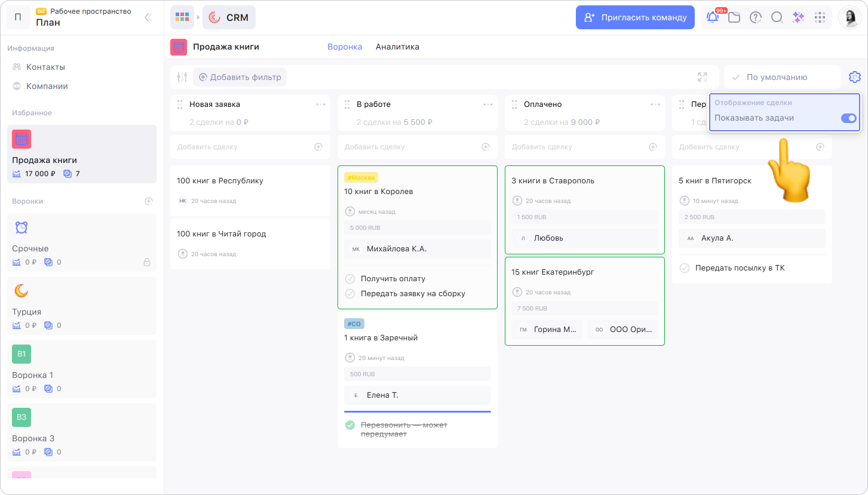Screen dimensions: 868x495
Task: Uncheck the completed Перезвонить task
Action: (351, 425)
